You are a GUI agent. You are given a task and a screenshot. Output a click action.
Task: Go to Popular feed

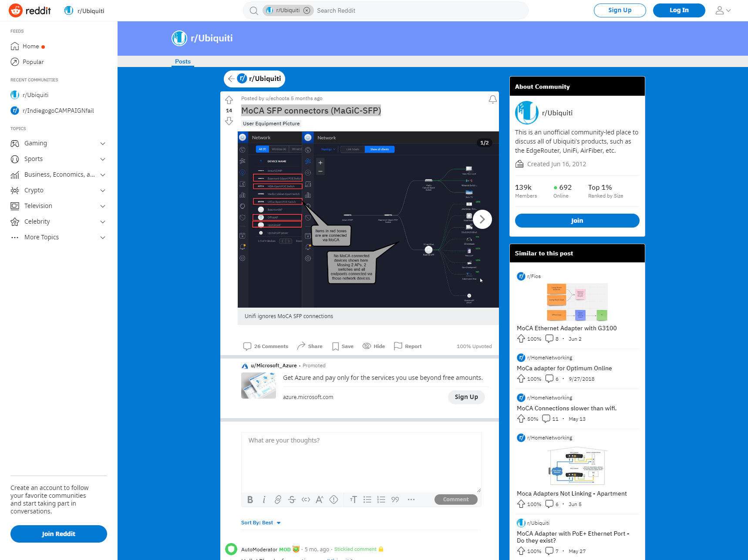pos(28,62)
